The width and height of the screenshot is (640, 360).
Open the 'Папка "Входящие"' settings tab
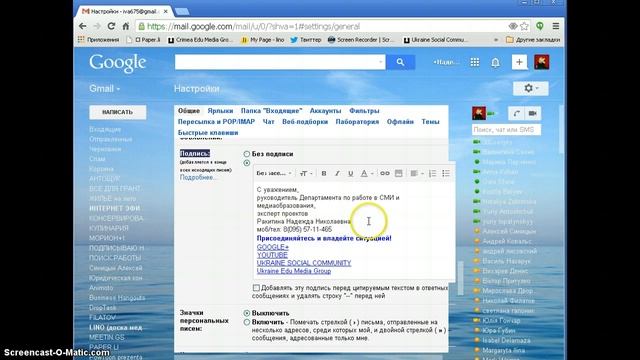[x=271, y=111]
